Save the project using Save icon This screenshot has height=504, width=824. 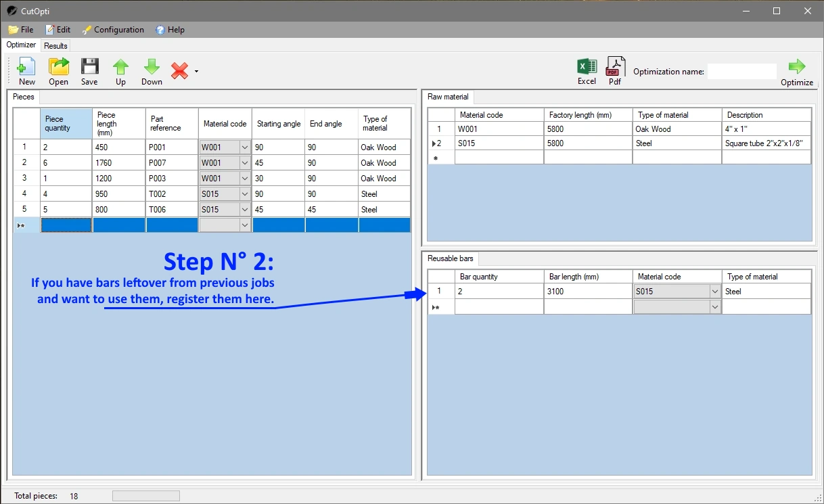click(89, 70)
